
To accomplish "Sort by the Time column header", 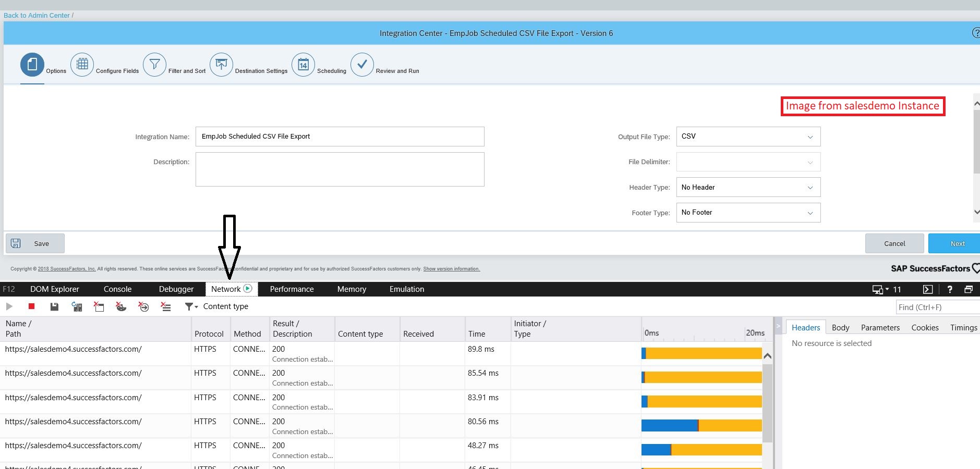I will click(488, 329).
